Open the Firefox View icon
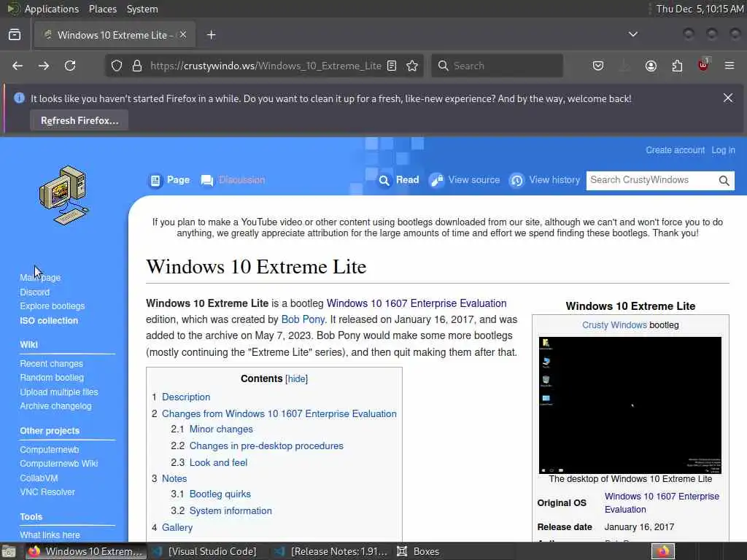This screenshot has width=747, height=560. [15, 35]
